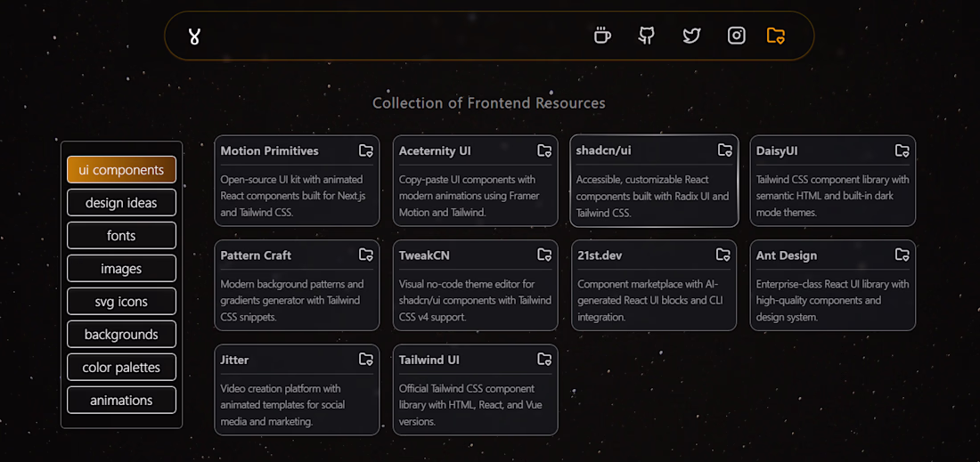Go to the color palettes category
The height and width of the screenshot is (462, 980).
[x=121, y=368]
